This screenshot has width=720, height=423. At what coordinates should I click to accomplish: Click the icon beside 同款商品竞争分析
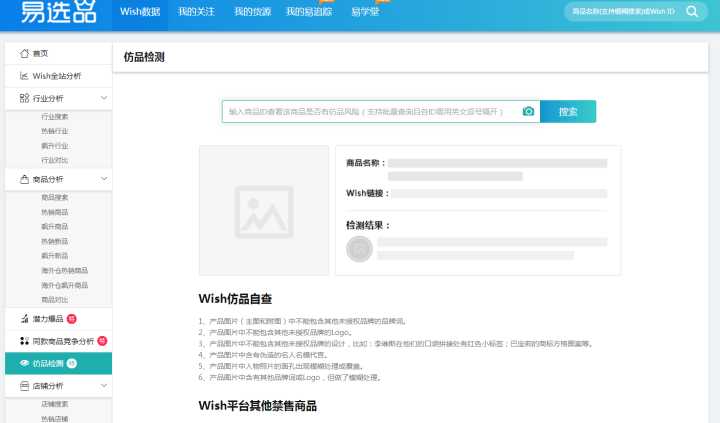pos(24,341)
